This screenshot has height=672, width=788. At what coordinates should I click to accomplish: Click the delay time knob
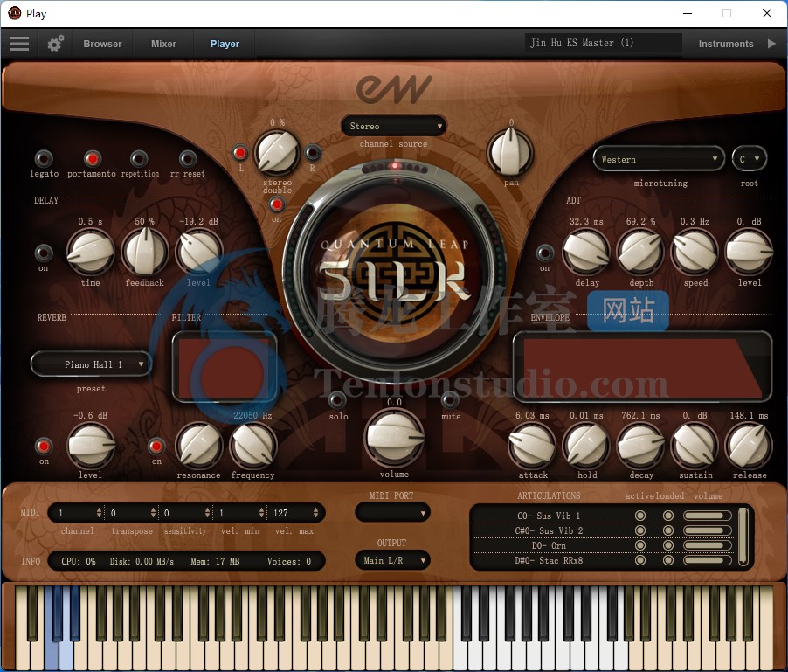pyautogui.click(x=91, y=252)
